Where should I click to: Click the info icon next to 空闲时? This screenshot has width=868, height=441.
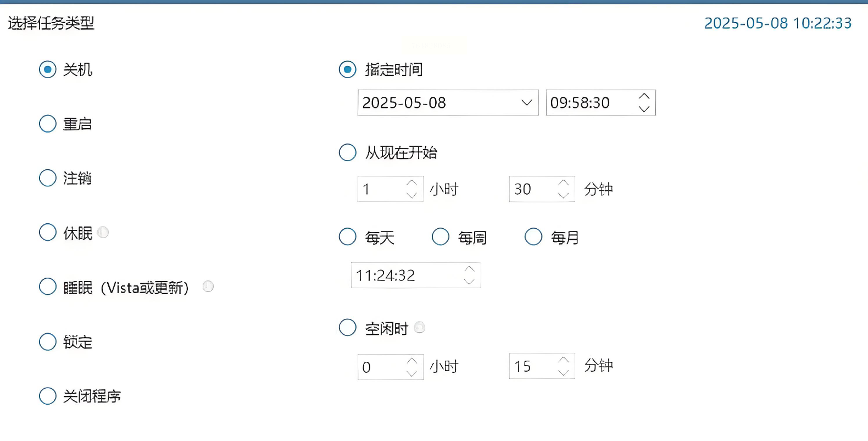point(420,328)
